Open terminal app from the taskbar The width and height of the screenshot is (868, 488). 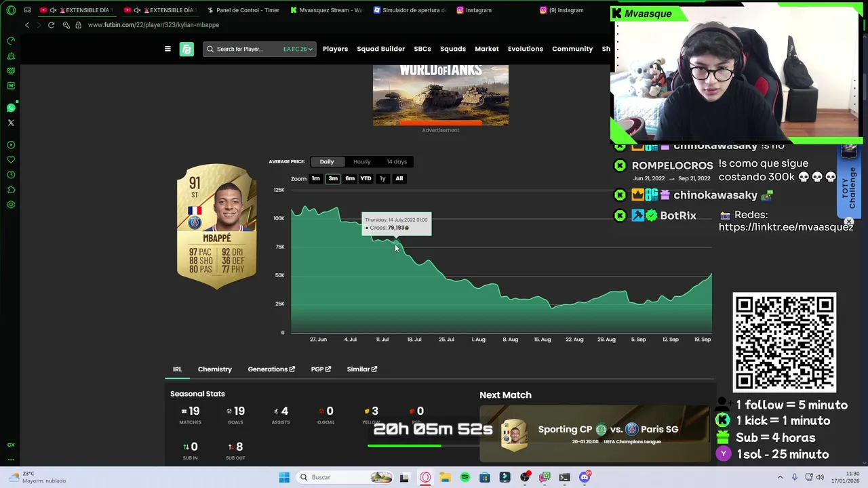[x=564, y=477]
